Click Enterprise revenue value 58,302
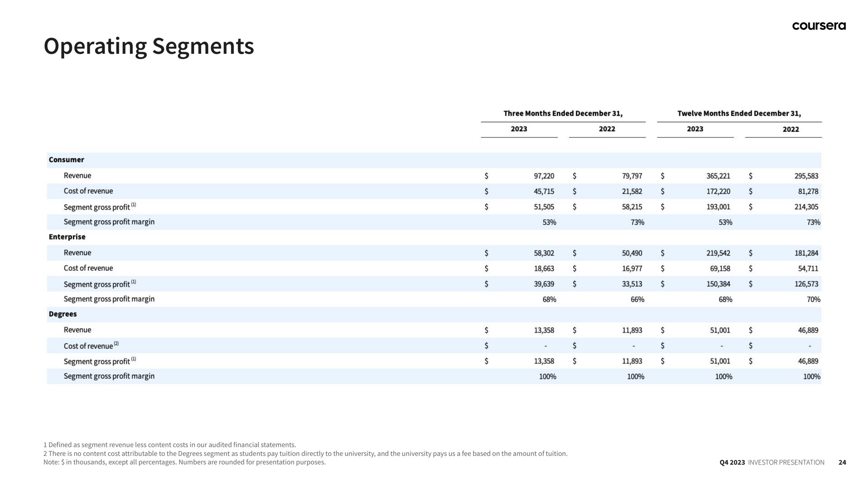 pos(544,253)
